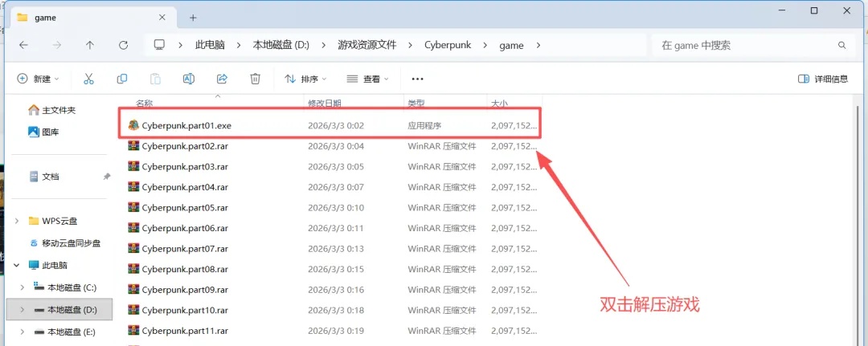Click chevron after Cyberpunk in address bar
This screenshot has height=346, width=868.
point(486,45)
